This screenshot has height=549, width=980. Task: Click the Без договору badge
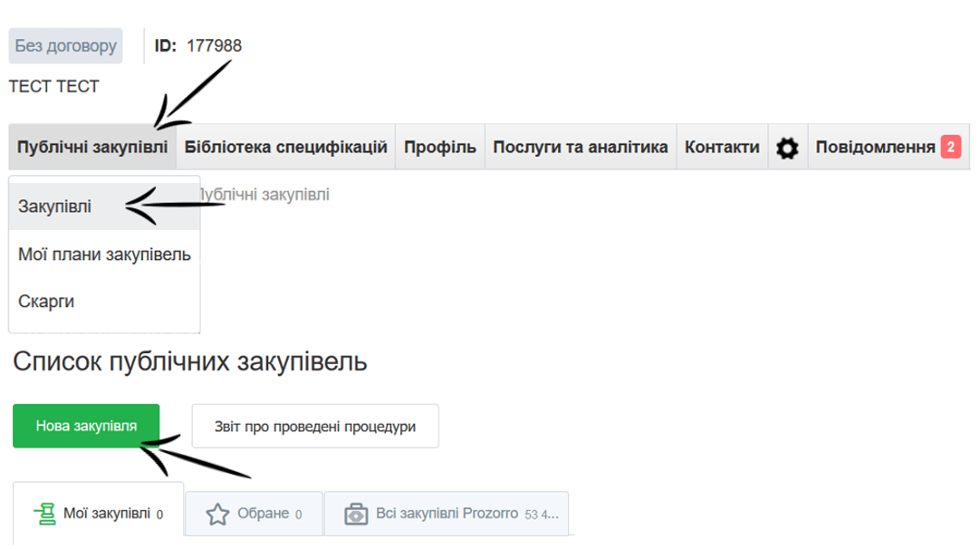click(x=65, y=45)
